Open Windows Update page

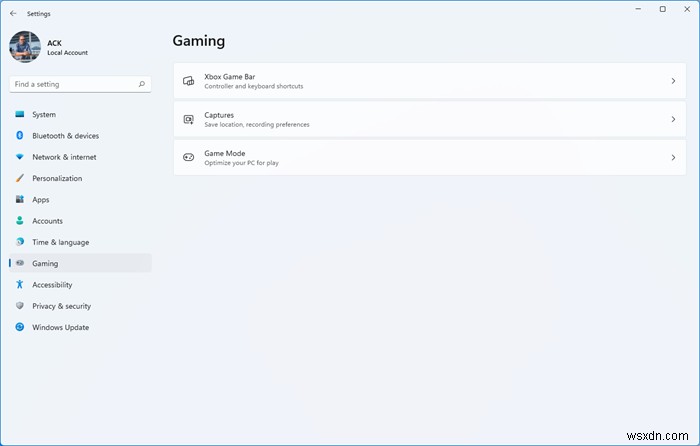coord(80,327)
